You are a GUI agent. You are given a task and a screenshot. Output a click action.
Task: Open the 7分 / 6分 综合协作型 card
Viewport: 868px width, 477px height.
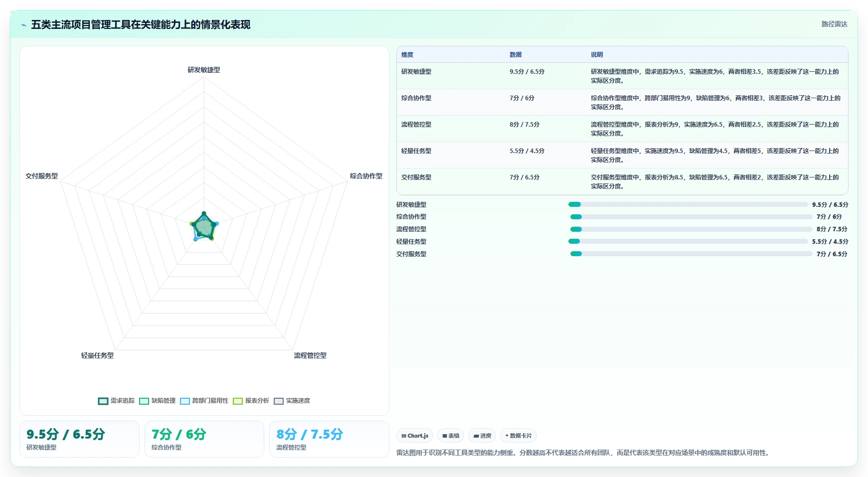coord(204,439)
